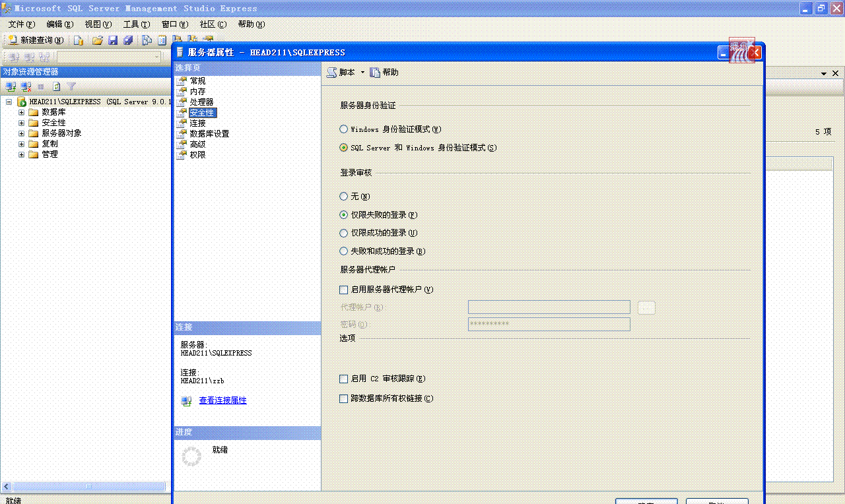Image resolution: width=845 pixels, height=504 pixels.
Task: Tick the 启用 C2 审核跟踪 checkbox
Action: pyautogui.click(x=343, y=379)
